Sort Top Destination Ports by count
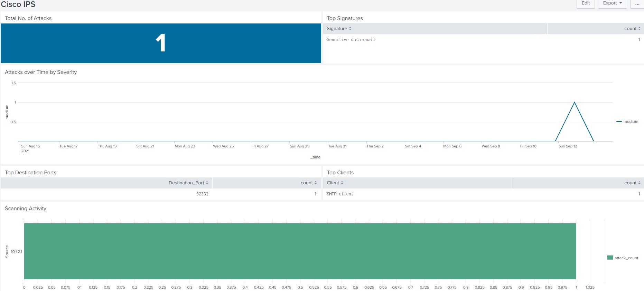The height and width of the screenshot is (291, 644). (x=309, y=183)
